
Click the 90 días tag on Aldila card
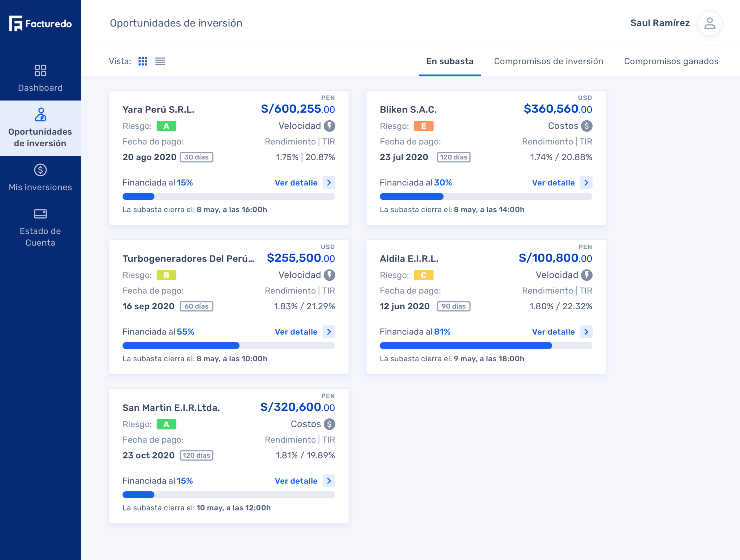[x=454, y=306]
